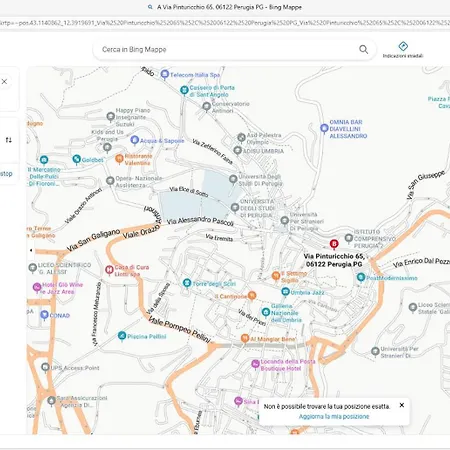Click the Galleria Nazionale dell'Umbria marker
This screenshot has height=450, width=450.
(266, 312)
